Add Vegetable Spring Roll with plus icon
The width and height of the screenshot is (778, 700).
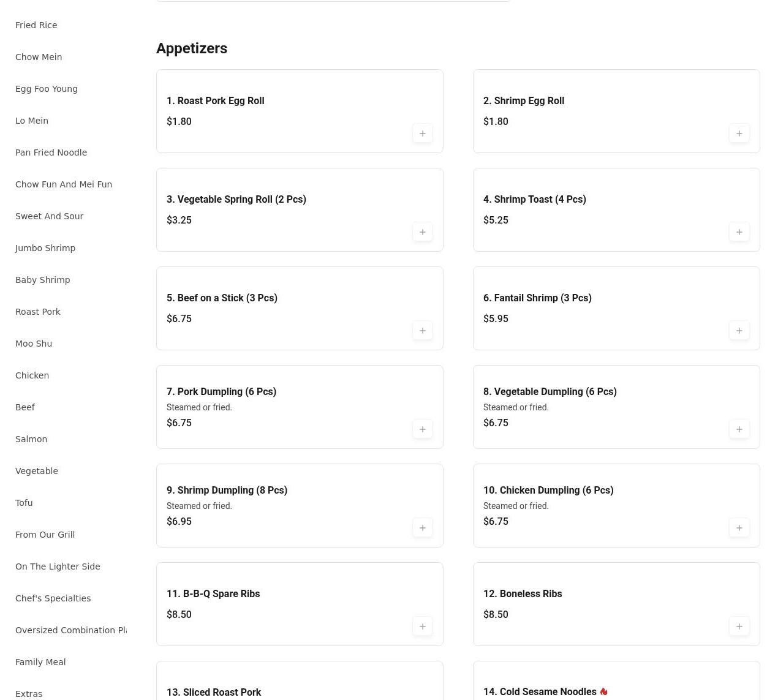[x=423, y=232]
